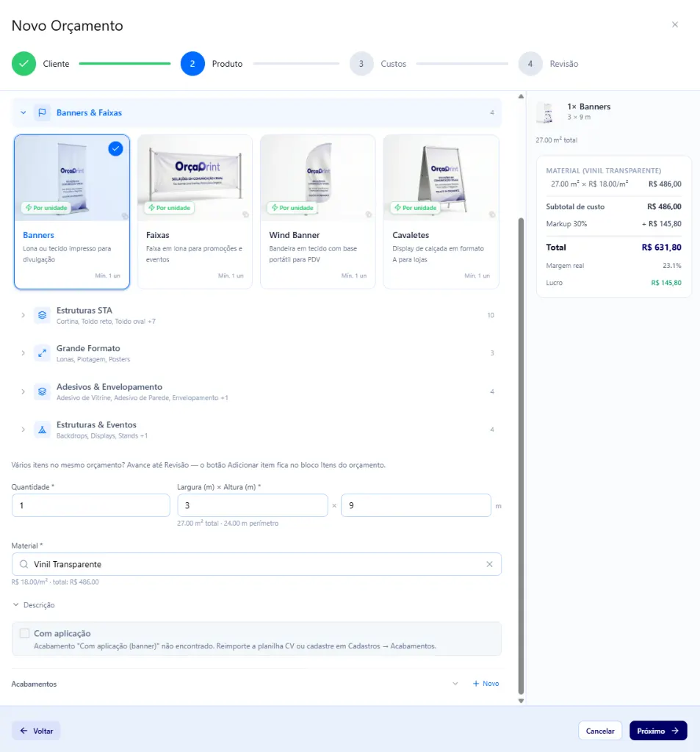This screenshot has width=700, height=752.
Task: Click Próximo to continue
Action: point(658,731)
